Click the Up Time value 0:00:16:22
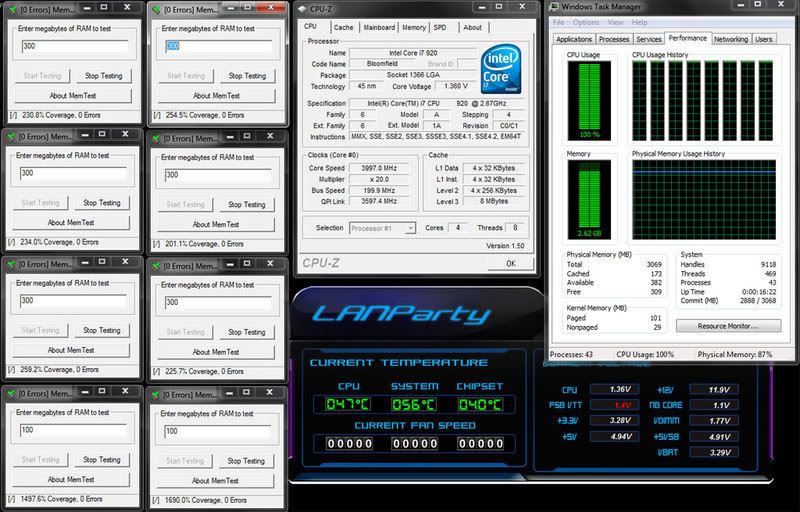 point(759,292)
